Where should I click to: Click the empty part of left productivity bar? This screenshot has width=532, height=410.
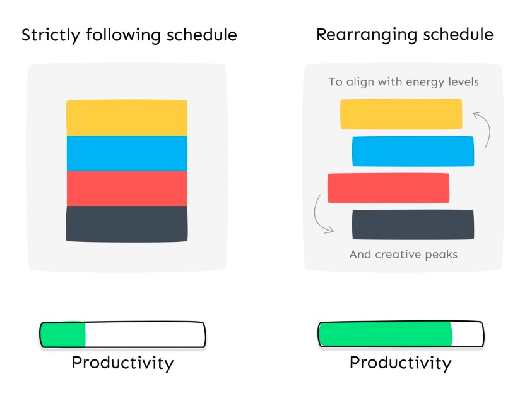[x=145, y=335]
